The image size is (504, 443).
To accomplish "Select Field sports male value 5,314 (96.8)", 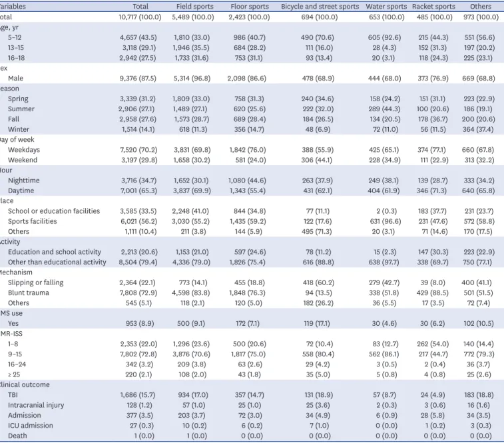I will tap(192, 78).
